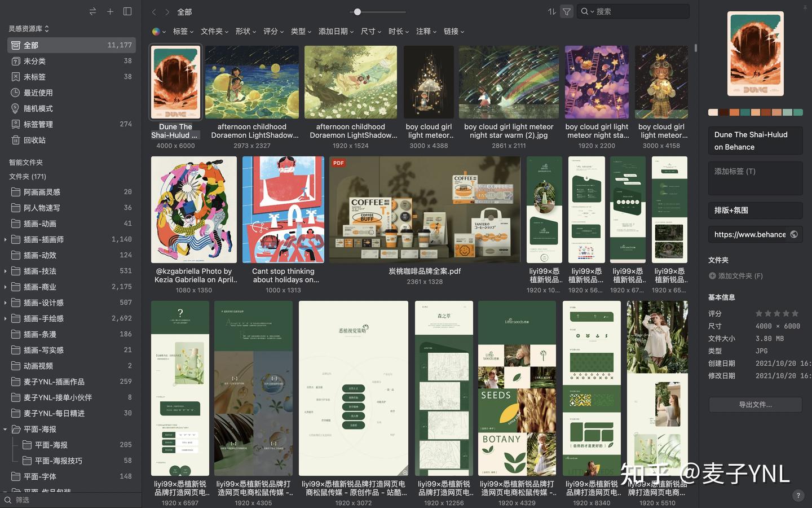Open the 标签 filter dropdown
Screen dimensions: 812x508
click(x=183, y=32)
